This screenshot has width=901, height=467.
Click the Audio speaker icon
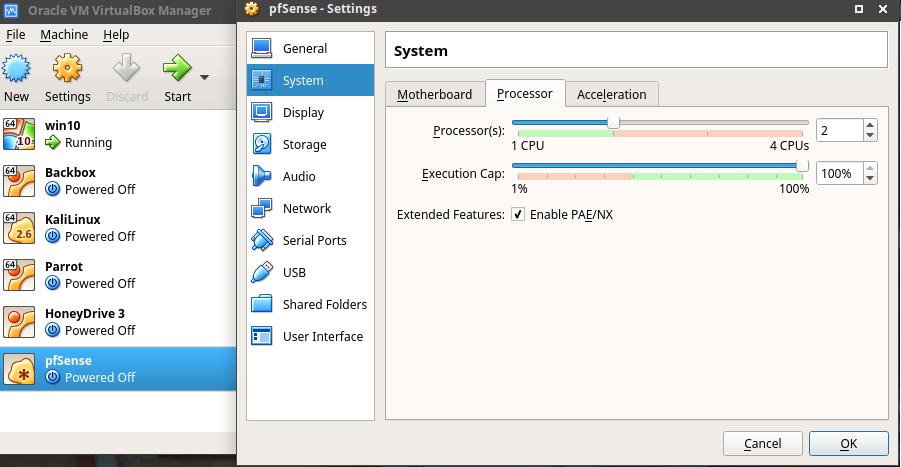pyautogui.click(x=262, y=176)
